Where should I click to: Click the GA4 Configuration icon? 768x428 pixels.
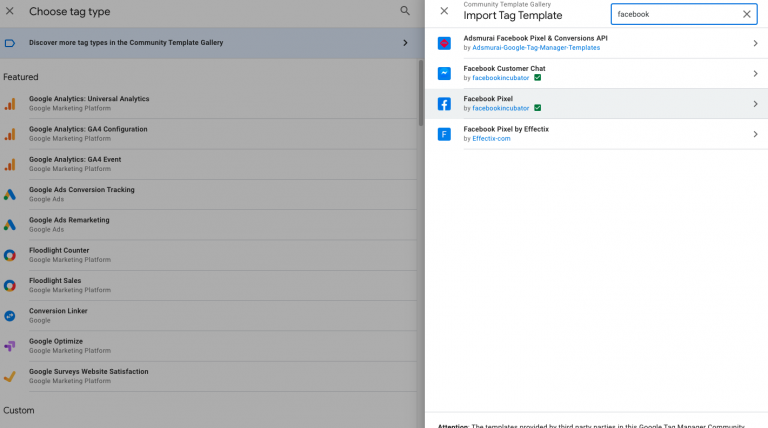click(x=10, y=134)
